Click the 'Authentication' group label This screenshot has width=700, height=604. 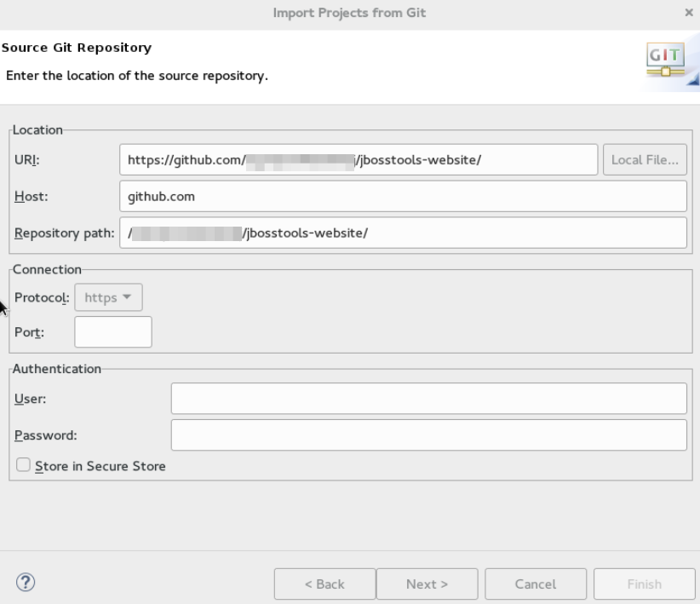point(57,369)
